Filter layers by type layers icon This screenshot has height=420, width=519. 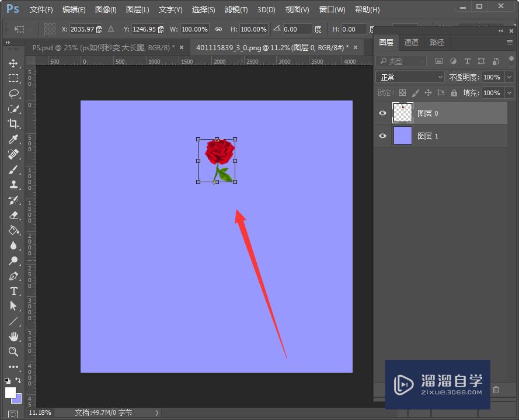(x=468, y=61)
